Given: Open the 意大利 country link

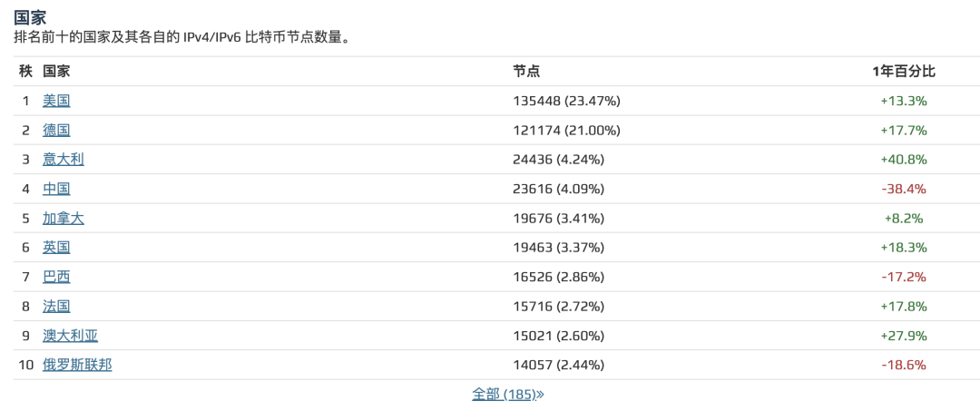Looking at the screenshot, I should coord(64,160).
